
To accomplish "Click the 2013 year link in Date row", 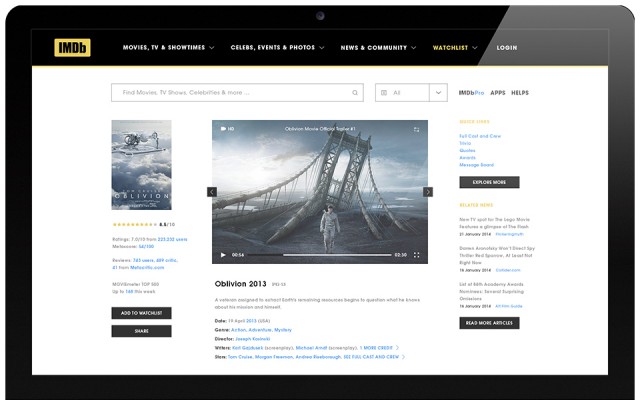I will coord(251,321).
